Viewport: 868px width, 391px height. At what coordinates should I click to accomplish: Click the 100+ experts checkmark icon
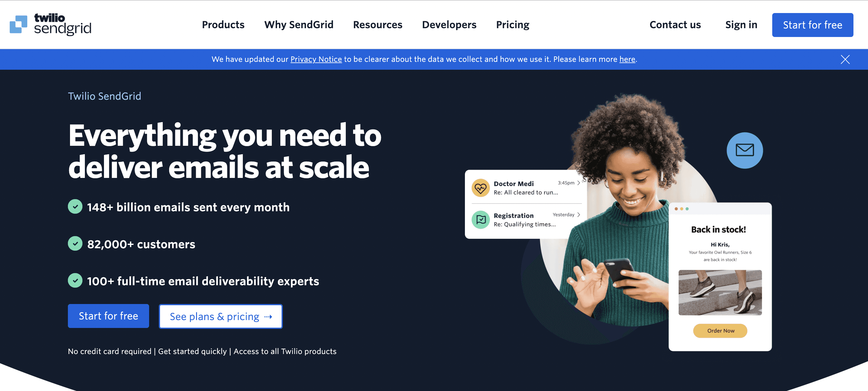pos(75,281)
